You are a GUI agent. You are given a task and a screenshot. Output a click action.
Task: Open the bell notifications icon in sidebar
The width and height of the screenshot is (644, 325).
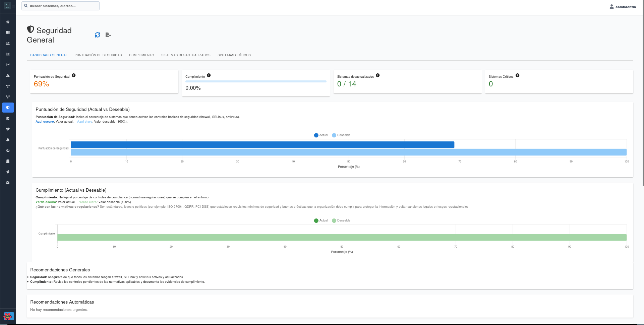coord(8,140)
